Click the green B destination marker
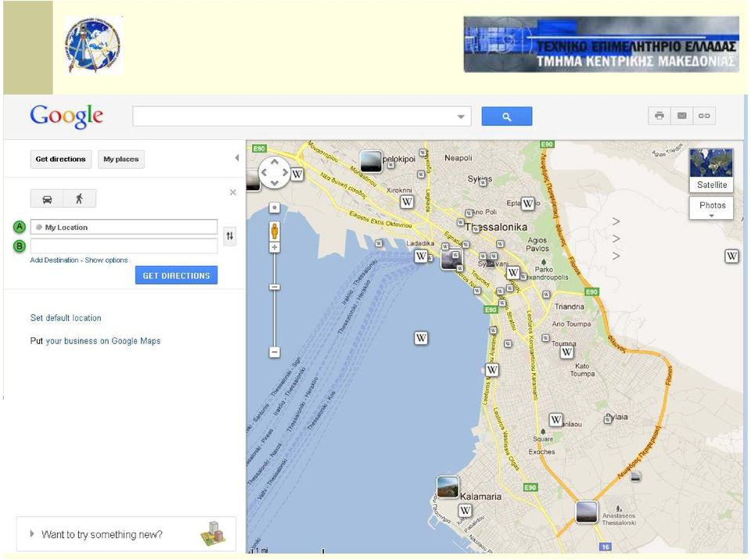Viewport: 751px width, 560px height. click(19, 246)
